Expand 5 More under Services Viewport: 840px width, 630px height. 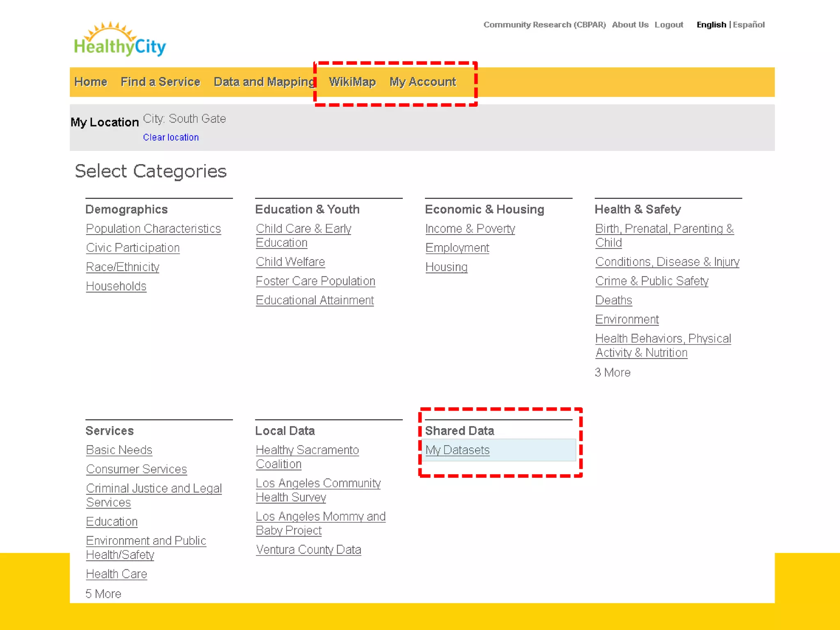(x=103, y=593)
